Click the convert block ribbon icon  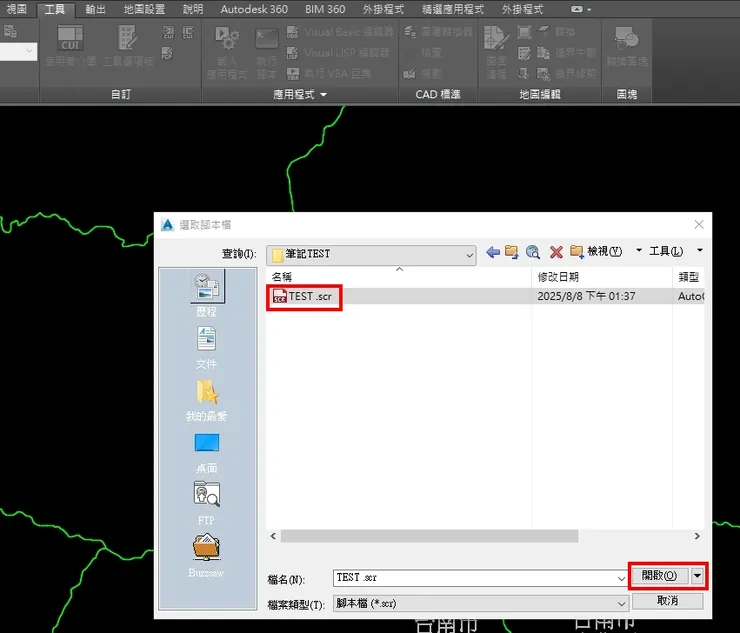627,46
